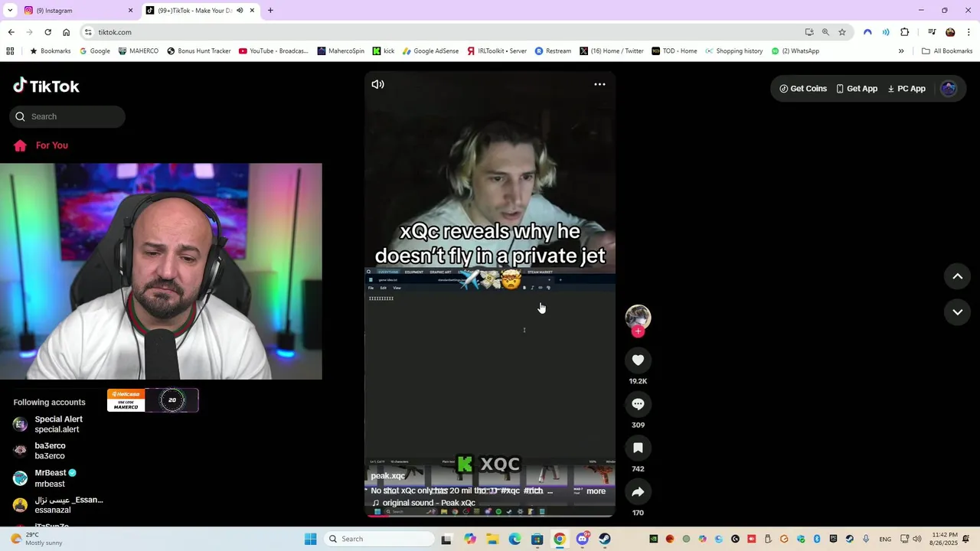
Task: Open Microsoft Edge from the taskbar
Action: pos(514,539)
